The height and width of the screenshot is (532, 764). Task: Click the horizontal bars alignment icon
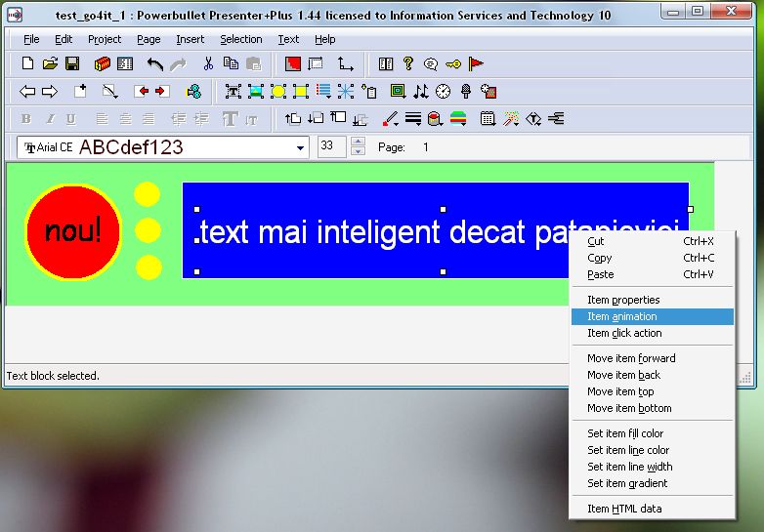click(x=556, y=118)
